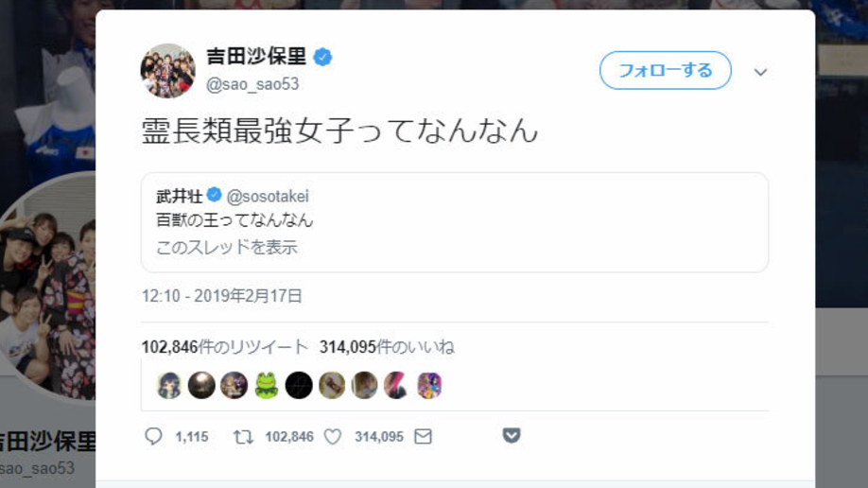Send tweet via direct message envelope icon
868x488 pixels.
click(x=423, y=436)
